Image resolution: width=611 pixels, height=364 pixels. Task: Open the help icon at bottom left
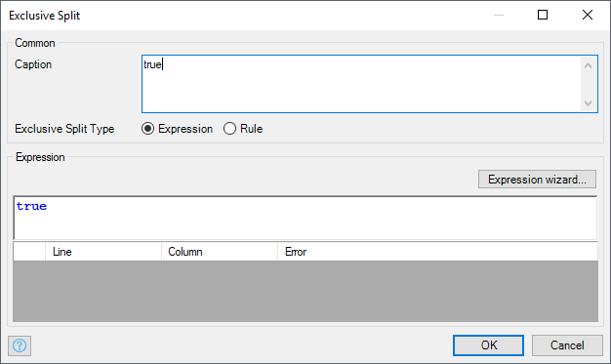point(20,345)
